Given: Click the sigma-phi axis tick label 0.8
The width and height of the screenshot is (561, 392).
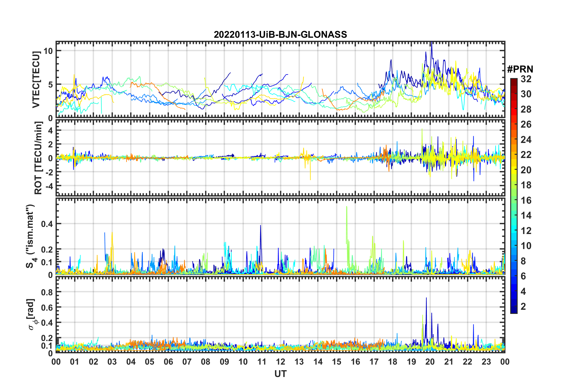Looking at the screenshot, I should point(47,292).
